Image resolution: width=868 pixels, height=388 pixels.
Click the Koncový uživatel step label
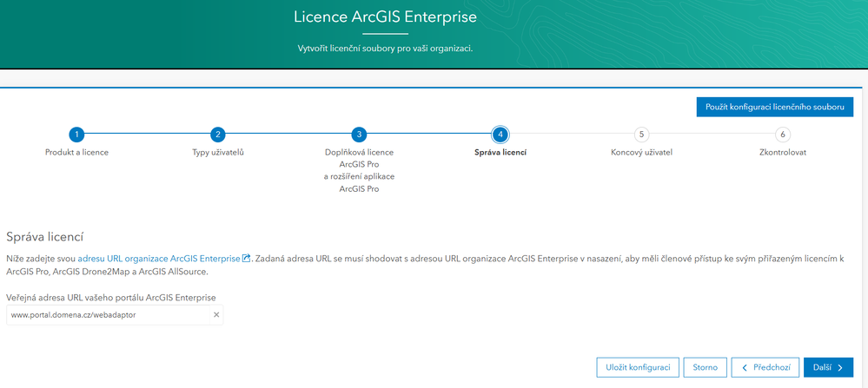click(x=641, y=153)
